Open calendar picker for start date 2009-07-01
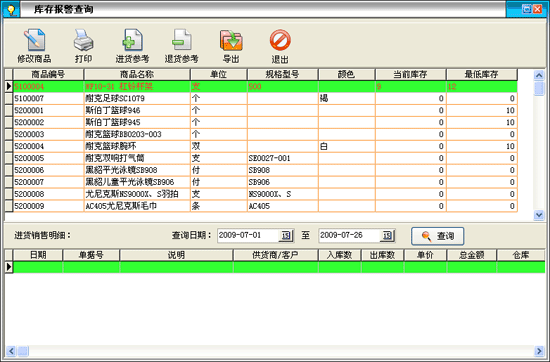Screen dimensions: 550x362 (x=286, y=235)
